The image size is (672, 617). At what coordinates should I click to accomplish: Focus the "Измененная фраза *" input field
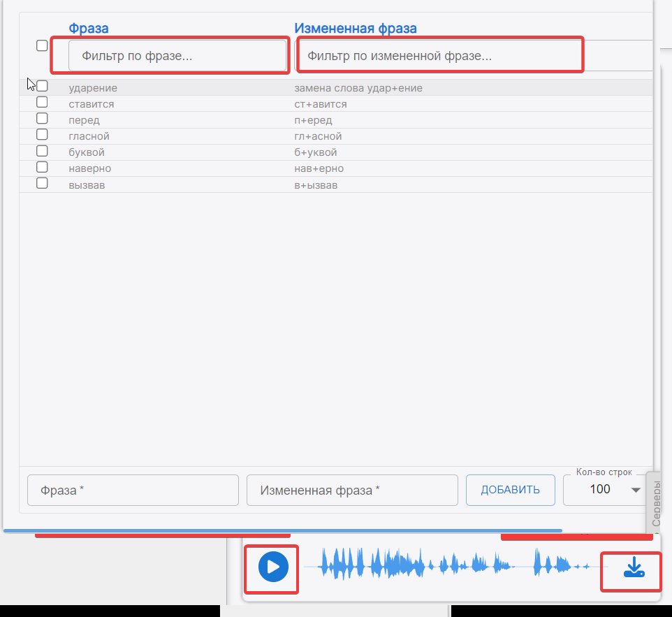tap(352, 491)
